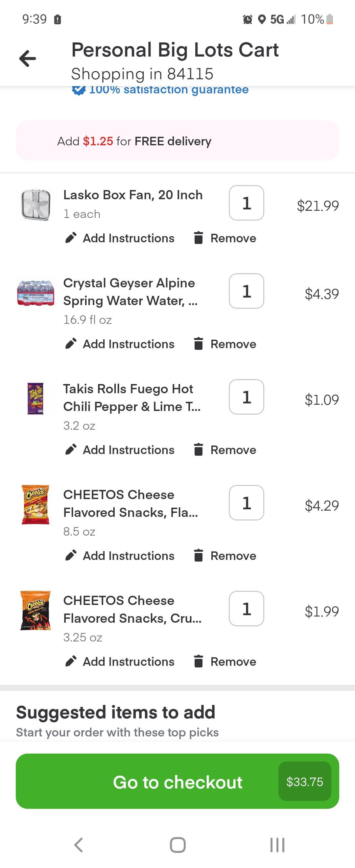
Task: Change quantity of Cheetos 8.5 oz bag
Action: point(246,503)
